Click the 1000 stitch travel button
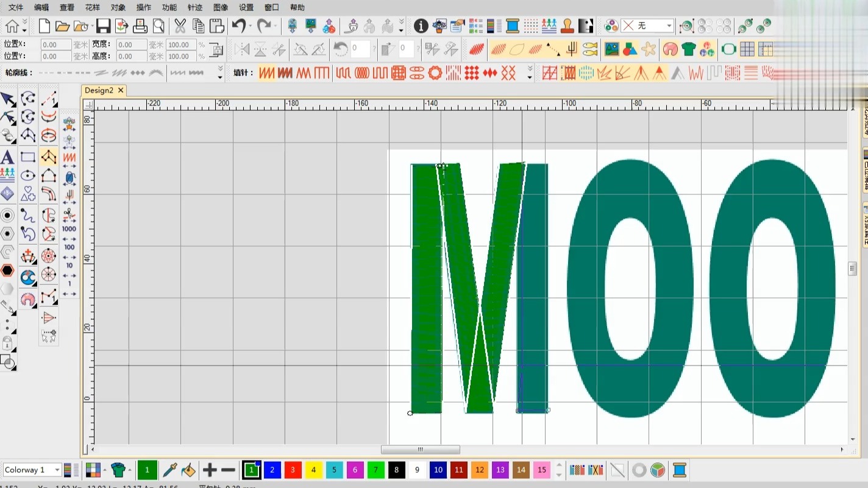The height and width of the screenshot is (488, 868). (x=69, y=229)
